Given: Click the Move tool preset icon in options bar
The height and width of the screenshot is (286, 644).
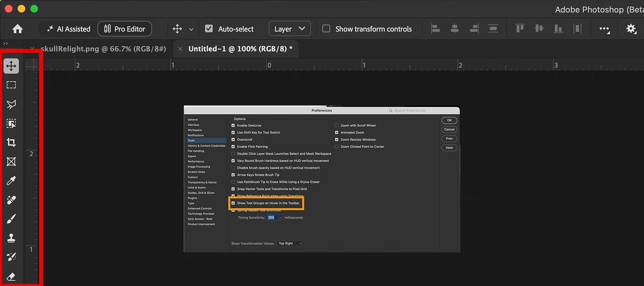Looking at the screenshot, I should point(177,29).
